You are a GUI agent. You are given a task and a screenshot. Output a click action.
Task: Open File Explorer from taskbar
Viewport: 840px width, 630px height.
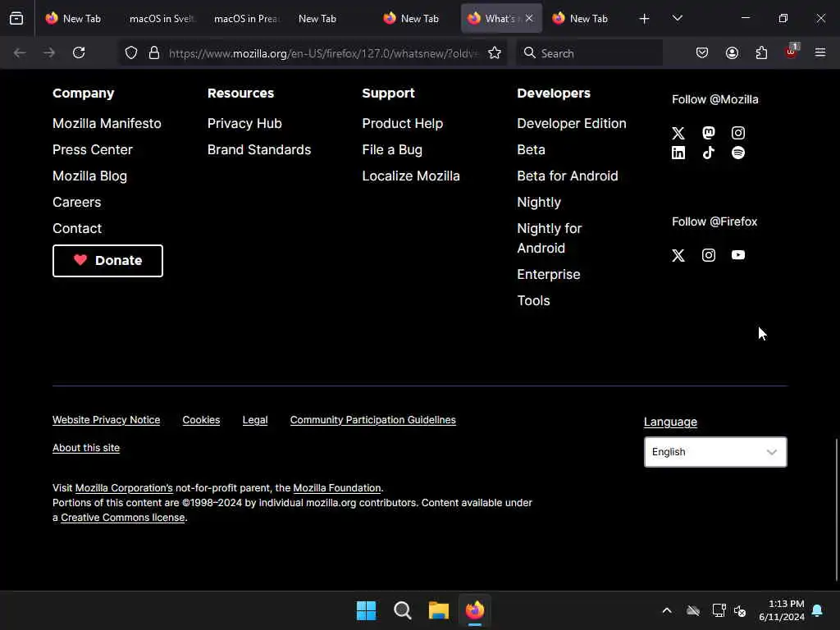coord(438,610)
